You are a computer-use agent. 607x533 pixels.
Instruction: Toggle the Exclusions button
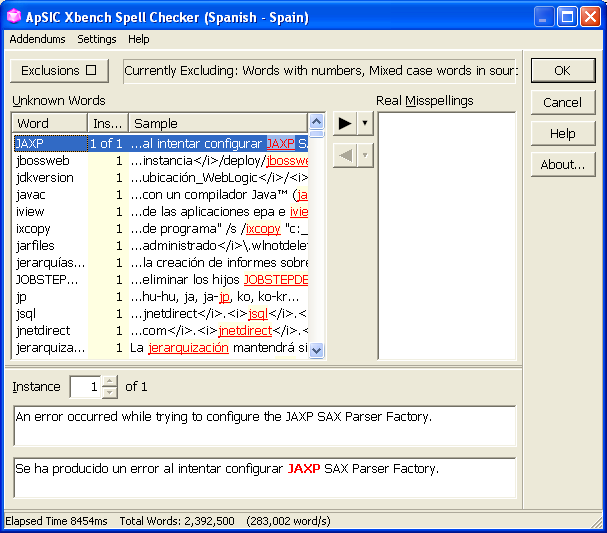point(59,70)
